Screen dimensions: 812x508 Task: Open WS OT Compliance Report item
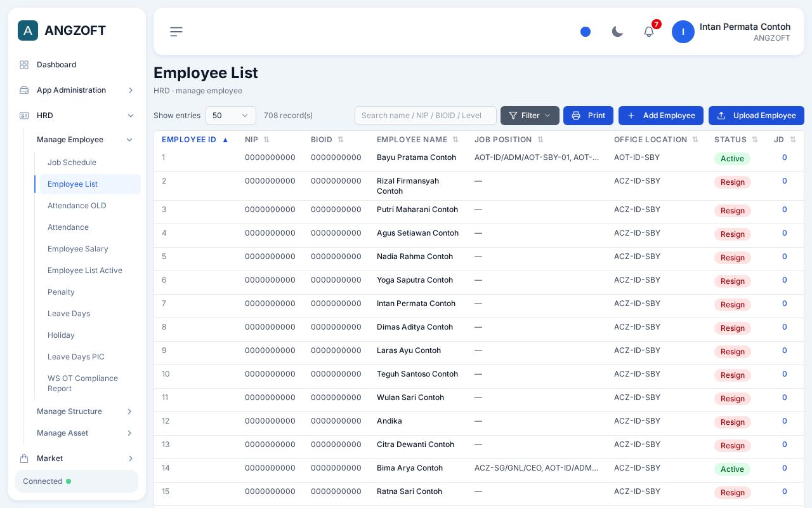point(90,384)
